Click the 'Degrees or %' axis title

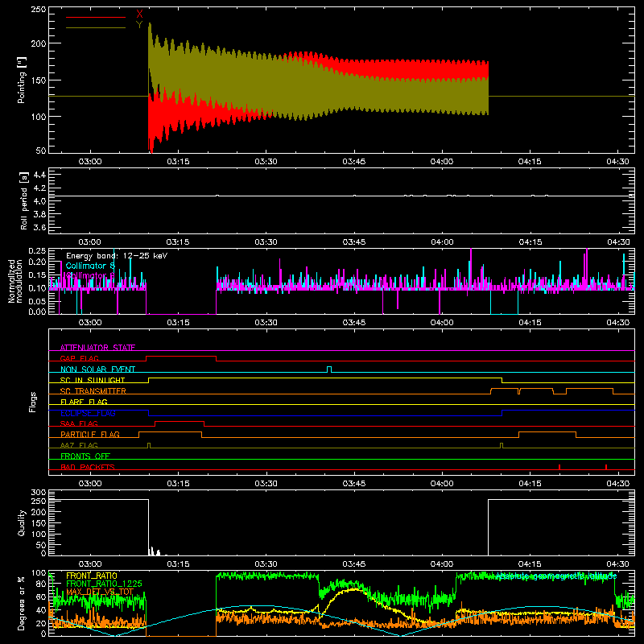[22, 603]
